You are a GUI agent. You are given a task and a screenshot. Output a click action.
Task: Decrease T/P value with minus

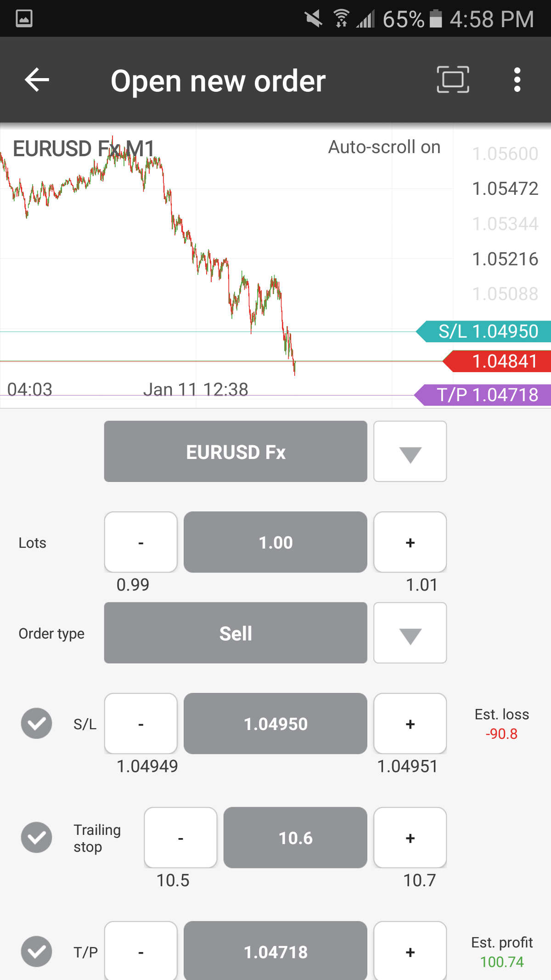tap(141, 951)
